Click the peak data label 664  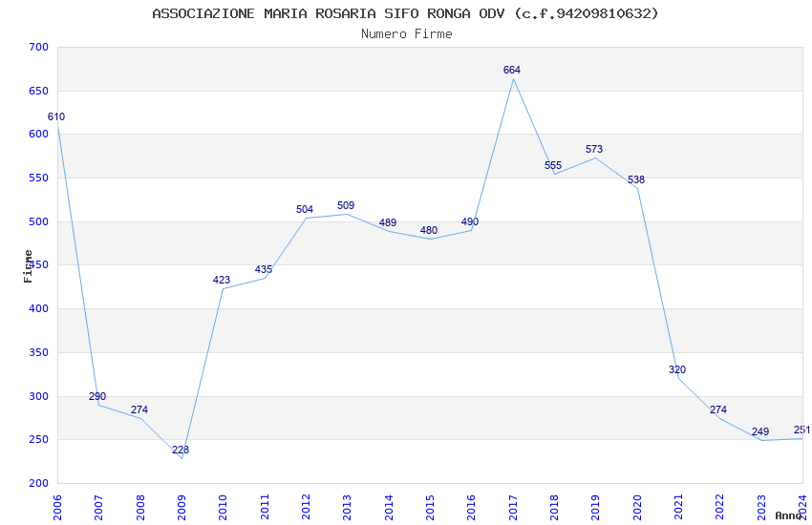(x=512, y=70)
